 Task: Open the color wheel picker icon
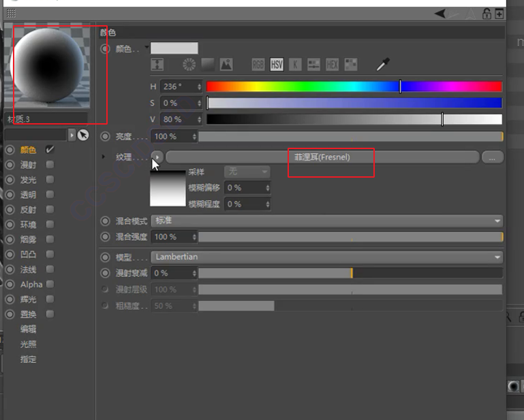(189, 65)
